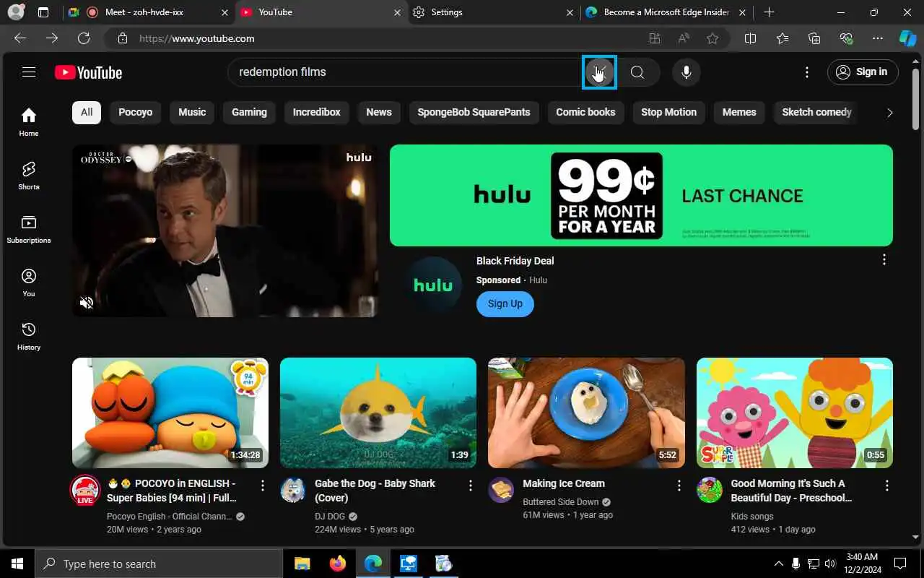Open Gabe the Dog Baby Shark title
Screen dimensions: 924x578
click(x=375, y=491)
